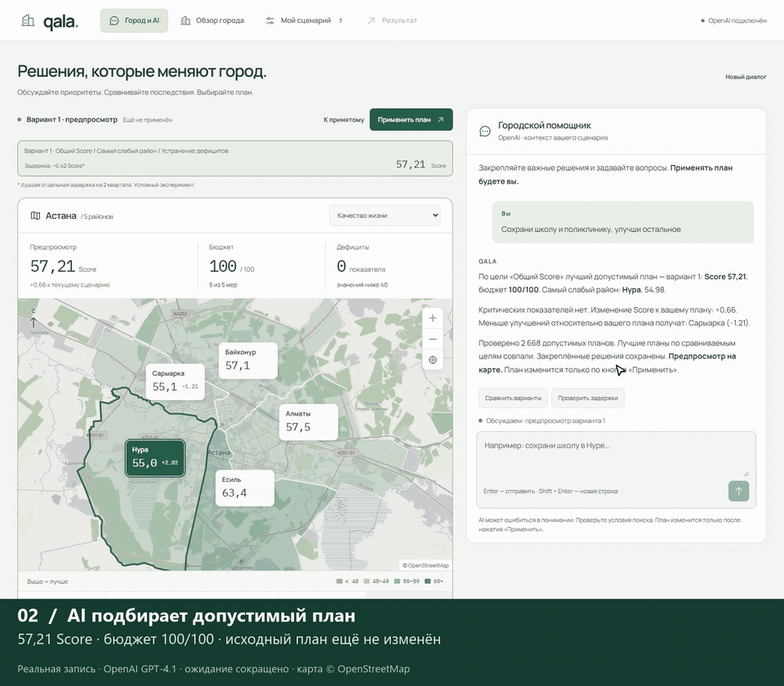
Task: Click the '< 40' legend swatch
Action: pyautogui.click(x=340, y=581)
